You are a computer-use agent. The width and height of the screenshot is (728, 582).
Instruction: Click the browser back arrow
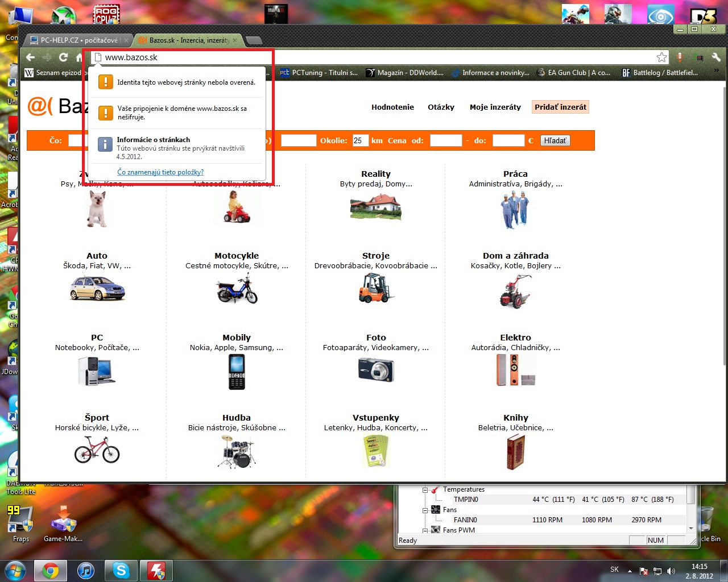pyautogui.click(x=31, y=57)
